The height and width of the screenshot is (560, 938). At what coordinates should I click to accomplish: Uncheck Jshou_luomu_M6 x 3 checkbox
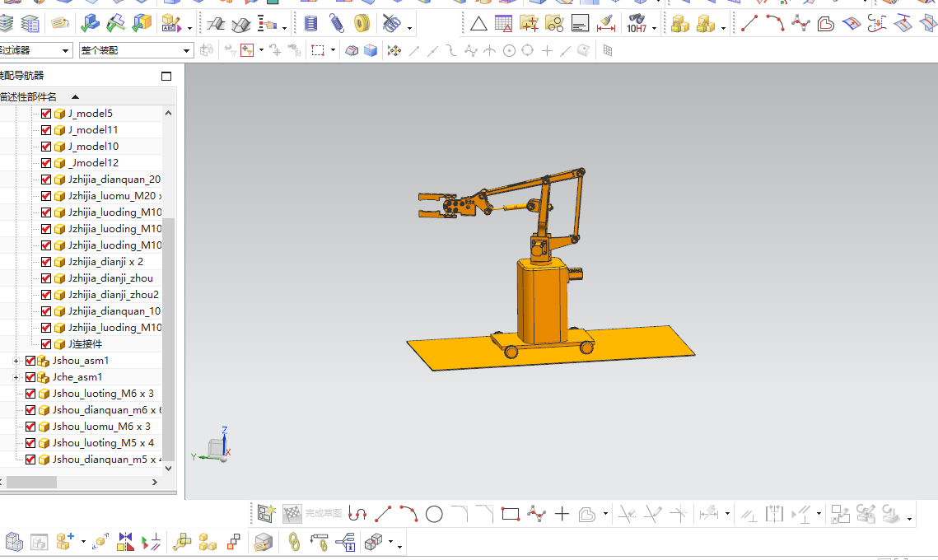(30, 427)
